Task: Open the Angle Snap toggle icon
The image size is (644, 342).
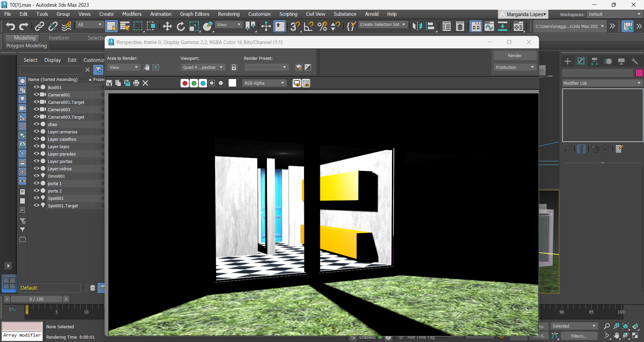Action: pyautogui.click(x=308, y=26)
